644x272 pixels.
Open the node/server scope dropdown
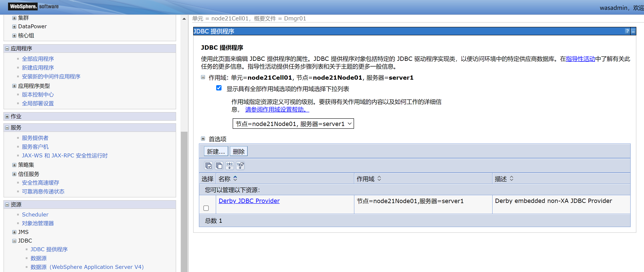pos(293,124)
